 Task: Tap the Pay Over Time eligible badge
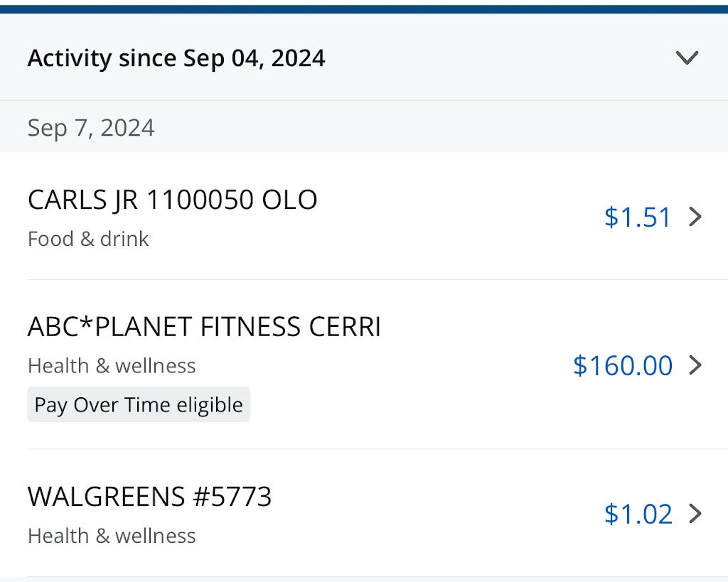pos(139,405)
